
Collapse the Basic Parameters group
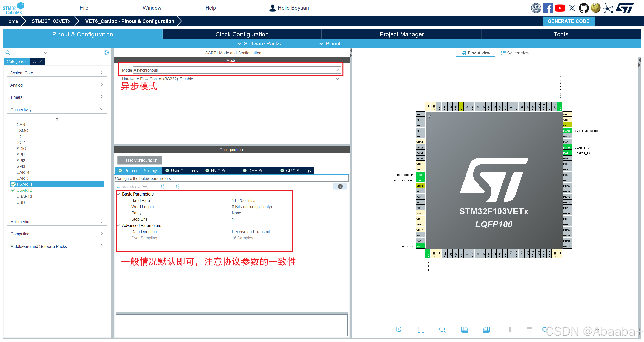[x=118, y=194]
